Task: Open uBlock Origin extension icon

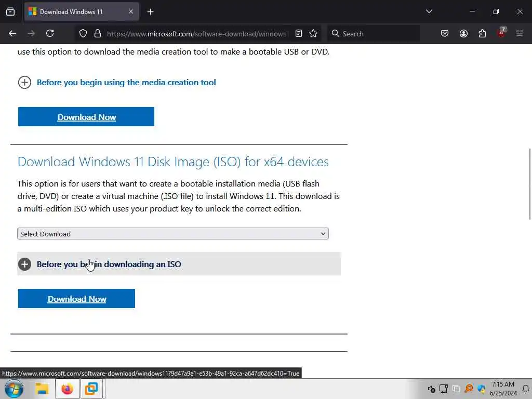Action: [x=501, y=33]
